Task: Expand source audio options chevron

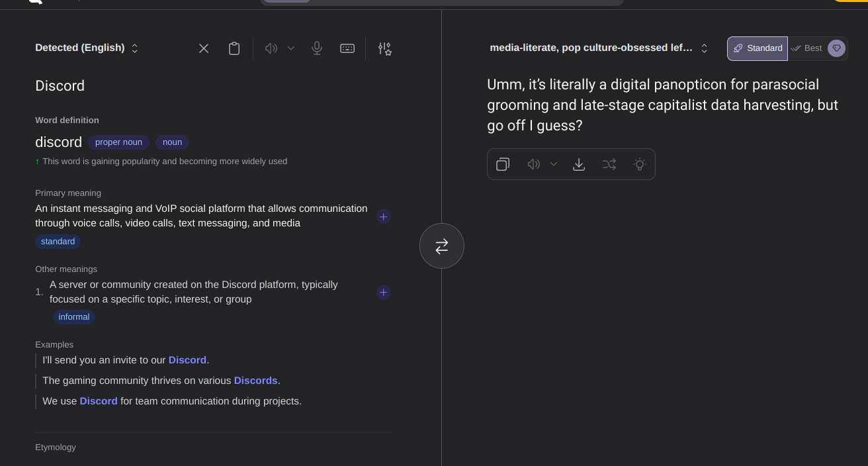Action: [291, 48]
